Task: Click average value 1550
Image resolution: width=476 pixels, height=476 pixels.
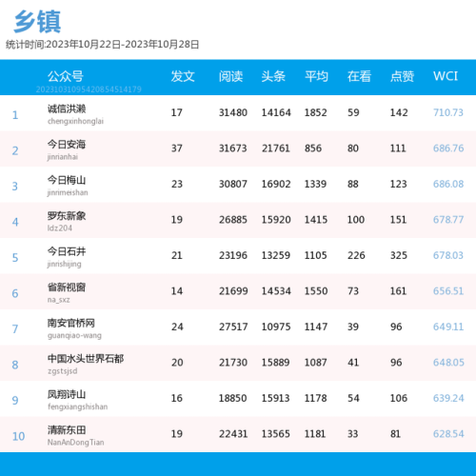Action: coord(316,291)
